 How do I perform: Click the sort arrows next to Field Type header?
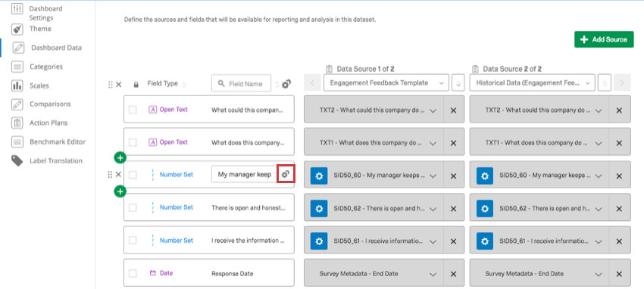click(184, 85)
